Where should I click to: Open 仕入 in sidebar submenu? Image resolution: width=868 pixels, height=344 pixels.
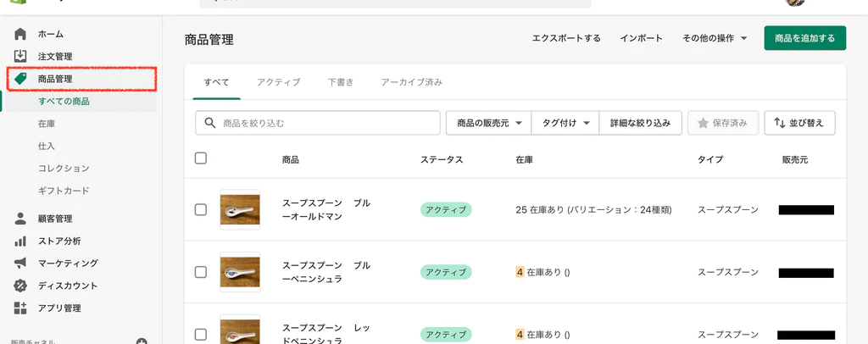[47, 146]
